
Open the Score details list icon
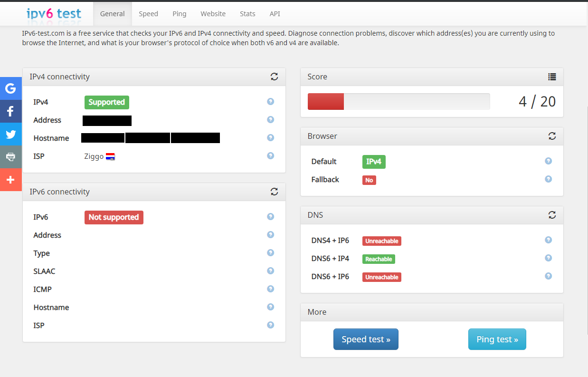[552, 77]
